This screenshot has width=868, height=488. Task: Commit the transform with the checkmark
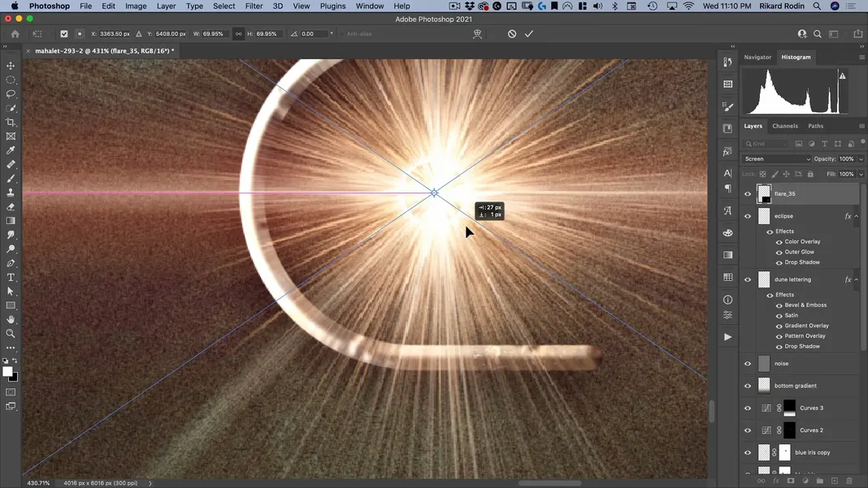coord(528,34)
